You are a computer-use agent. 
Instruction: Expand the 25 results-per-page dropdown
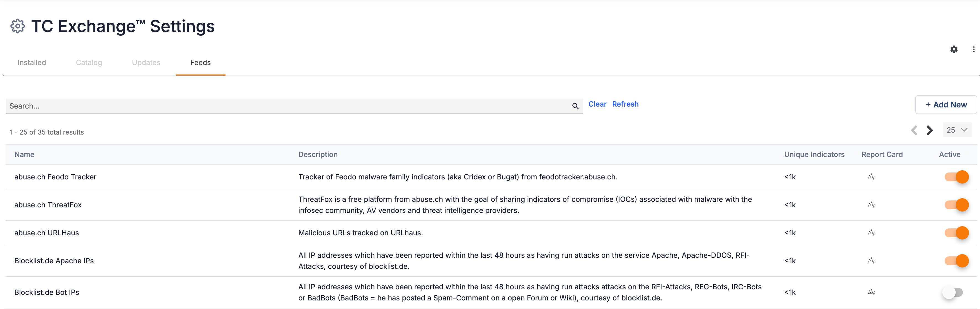[957, 130]
